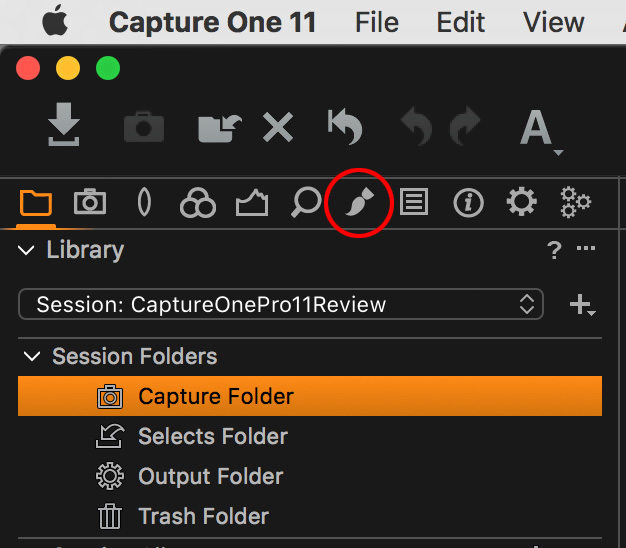This screenshot has height=548, width=626.
Task: Open the Session CaptureOnePro11Review dropdown
Action: point(280,305)
